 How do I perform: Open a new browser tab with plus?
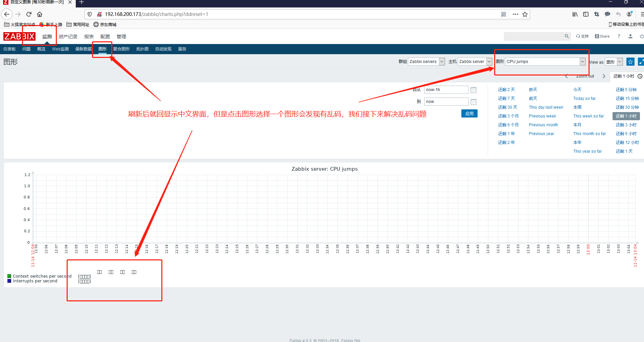click(81, 2)
